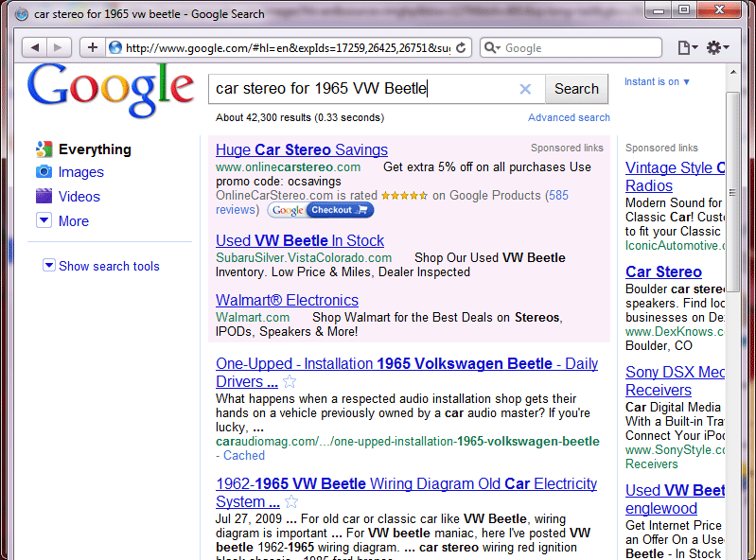
Task: Open 585 reviews link
Action: click(x=392, y=202)
